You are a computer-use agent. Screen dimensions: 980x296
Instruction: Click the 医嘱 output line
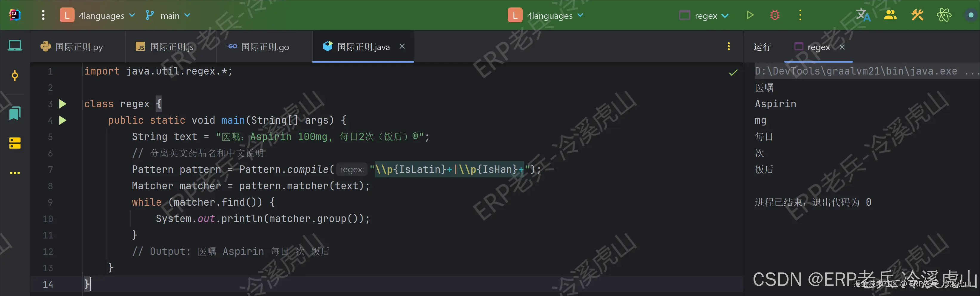(764, 88)
